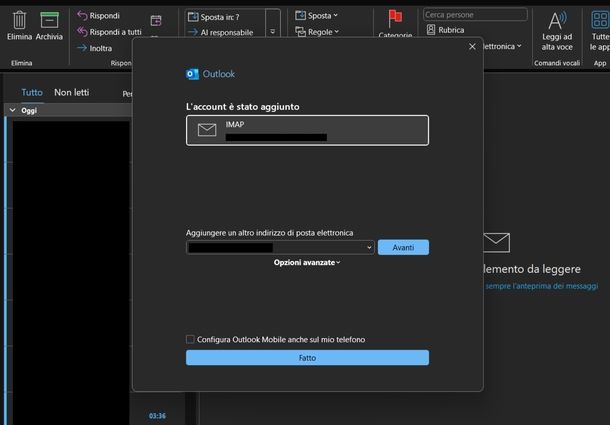Click the Elimina trash icon
The height and width of the screenshot is (425, 610).
click(19, 20)
